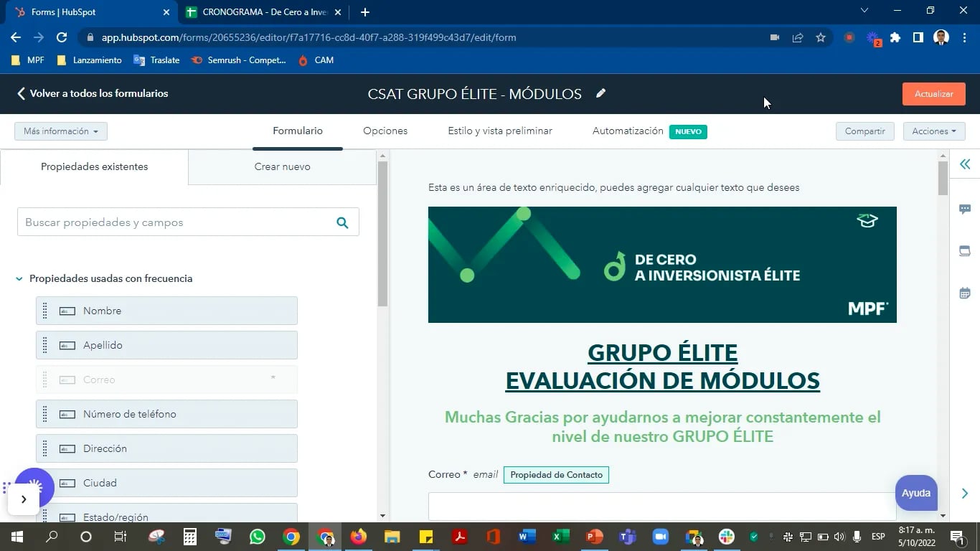Click the search magnifier in the properties field
The height and width of the screenshot is (551, 980).
pos(342,223)
